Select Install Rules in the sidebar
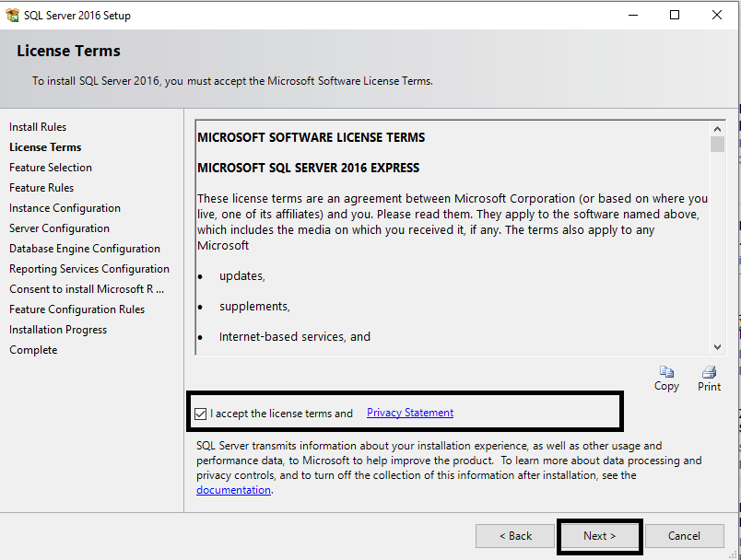The image size is (741, 560). (37, 126)
